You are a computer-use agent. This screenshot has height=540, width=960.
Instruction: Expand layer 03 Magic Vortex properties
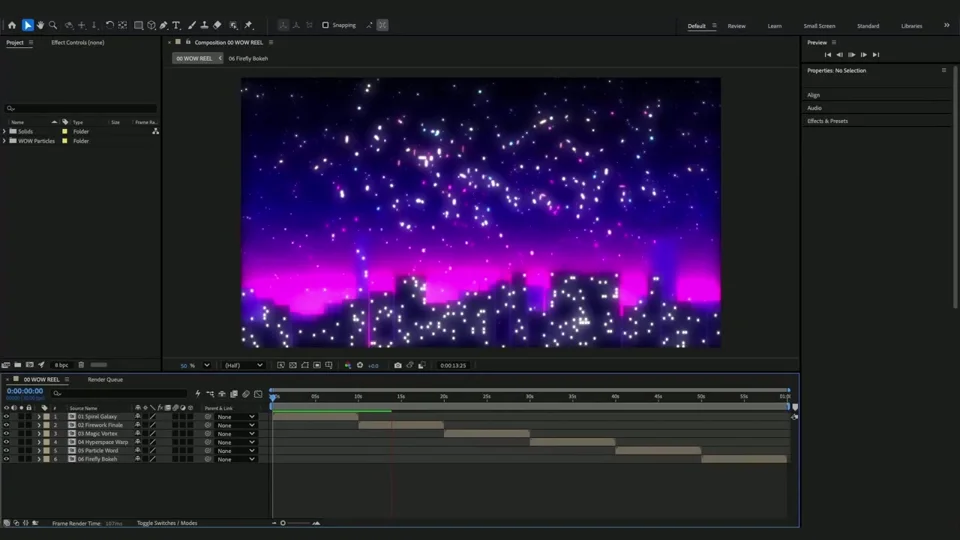coord(39,433)
